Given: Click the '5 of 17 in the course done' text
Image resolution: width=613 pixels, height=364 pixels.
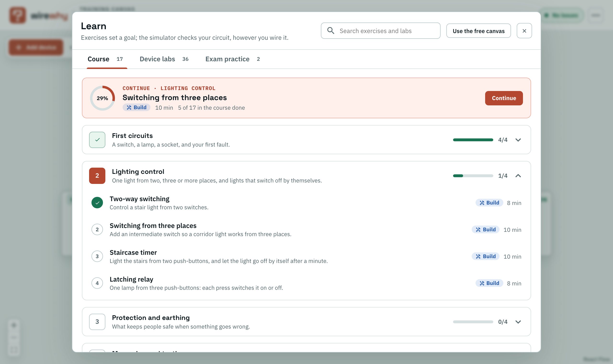Looking at the screenshot, I should tap(211, 108).
